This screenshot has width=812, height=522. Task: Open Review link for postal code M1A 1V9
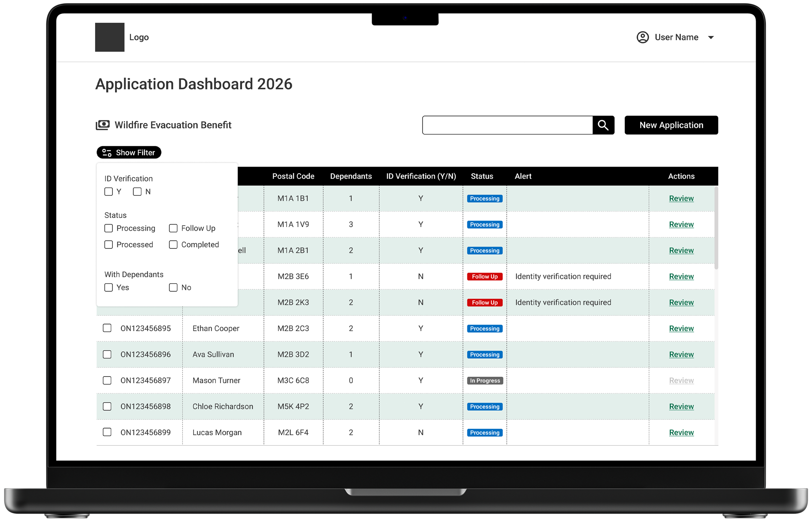682,224
